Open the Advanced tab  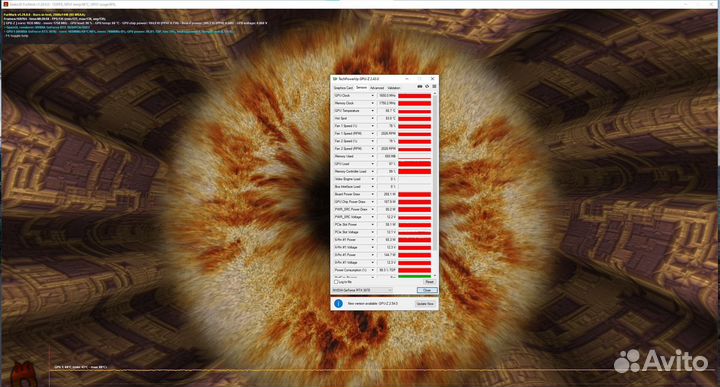click(377, 88)
